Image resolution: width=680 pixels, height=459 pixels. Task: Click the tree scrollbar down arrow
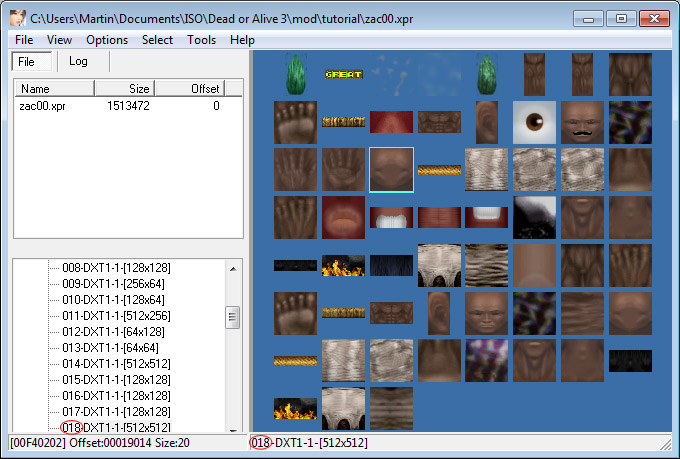click(233, 429)
